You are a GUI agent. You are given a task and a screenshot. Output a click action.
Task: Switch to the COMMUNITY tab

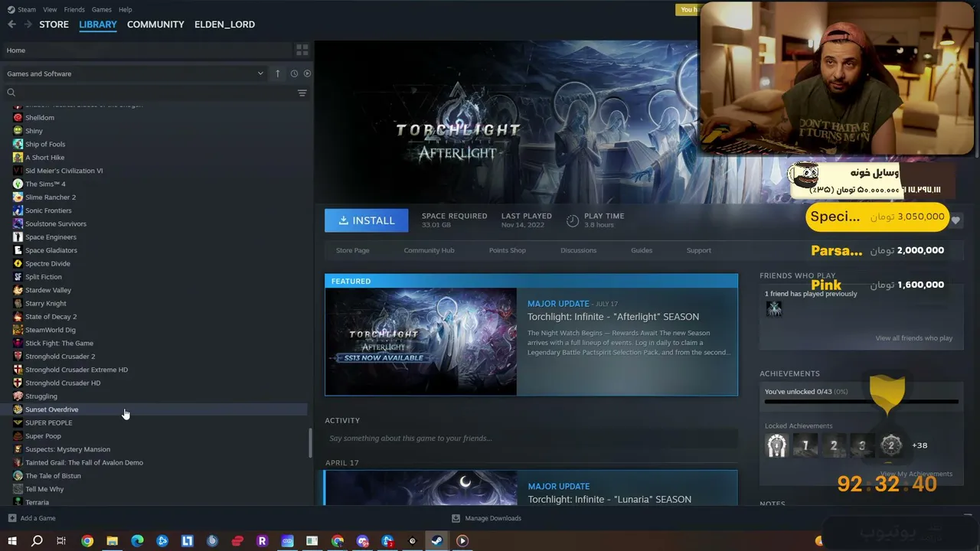(155, 24)
